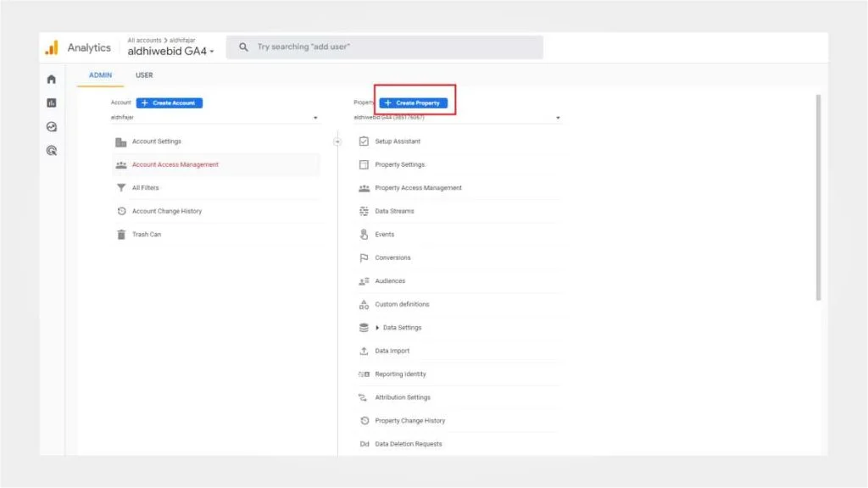Screen dimensions: 868x488
Task: Click the Data Settings database icon
Action: click(x=364, y=328)
